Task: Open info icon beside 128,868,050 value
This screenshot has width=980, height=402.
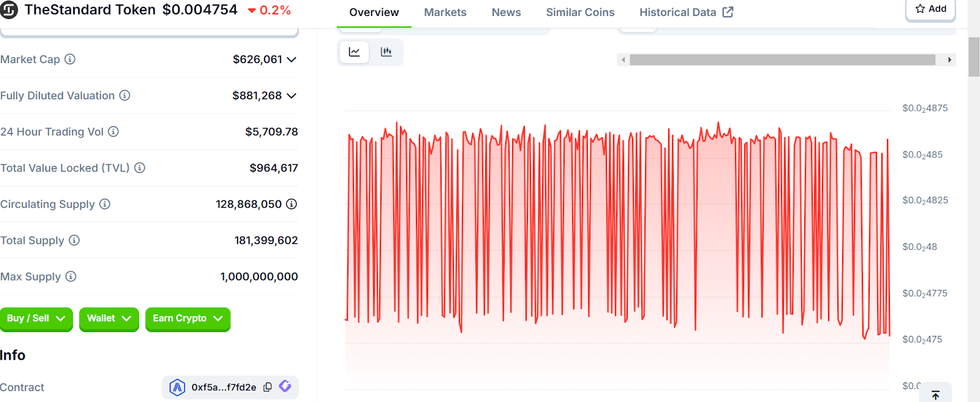Action: [292, 204]
